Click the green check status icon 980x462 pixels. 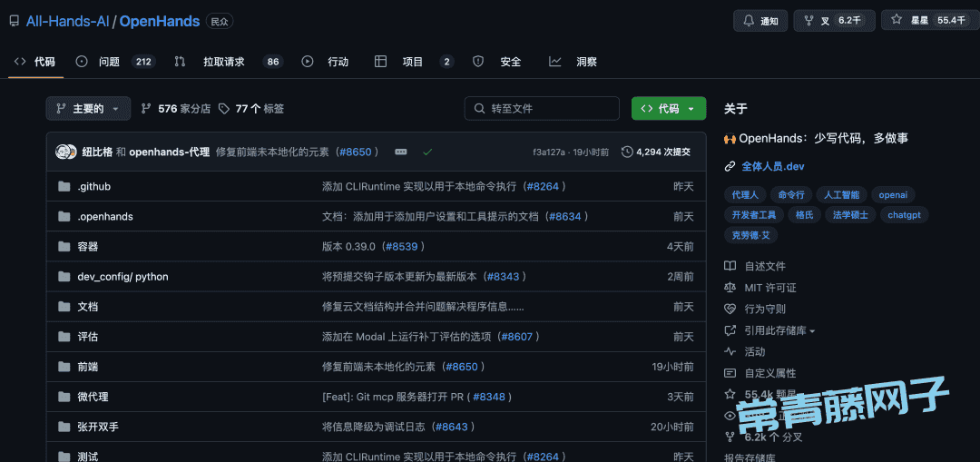coord(427,152)
